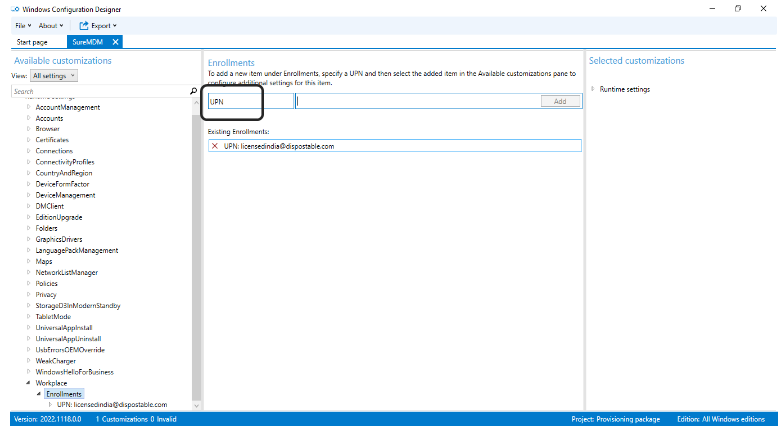Screen dimensions: 779x428
Task: Select UniversalAppUninstall in the tree
Action: [68, 339]
